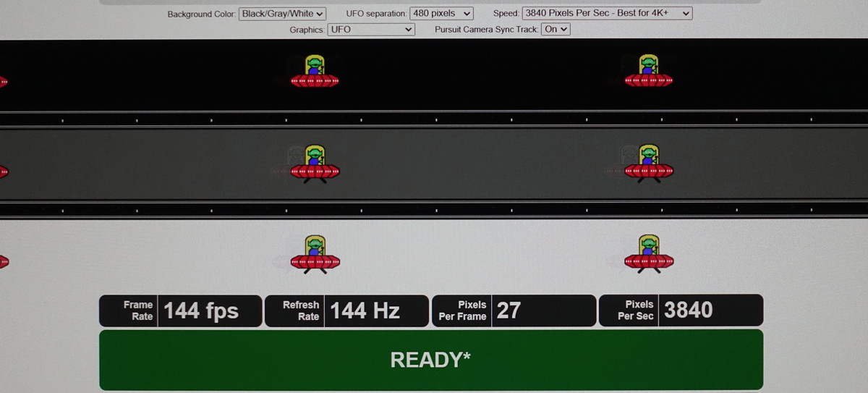
Task: Click the right UFO on the gray band
Action: click(649, 163)
